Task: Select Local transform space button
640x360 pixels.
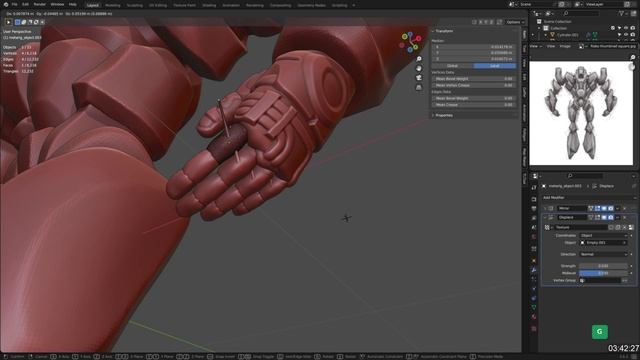Action: pos(495,66)
